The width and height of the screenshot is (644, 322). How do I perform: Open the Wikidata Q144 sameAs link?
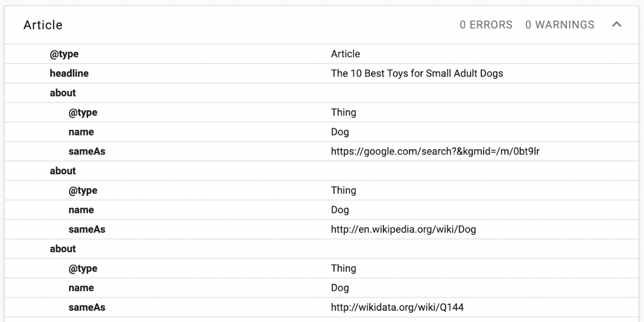click(396, 307)
